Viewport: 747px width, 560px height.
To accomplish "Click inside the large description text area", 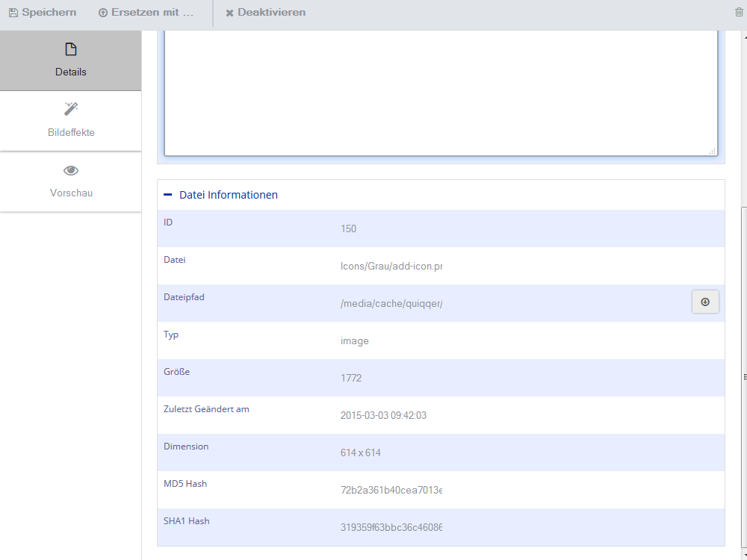I will pyautogui.click(x=441, y=93).
